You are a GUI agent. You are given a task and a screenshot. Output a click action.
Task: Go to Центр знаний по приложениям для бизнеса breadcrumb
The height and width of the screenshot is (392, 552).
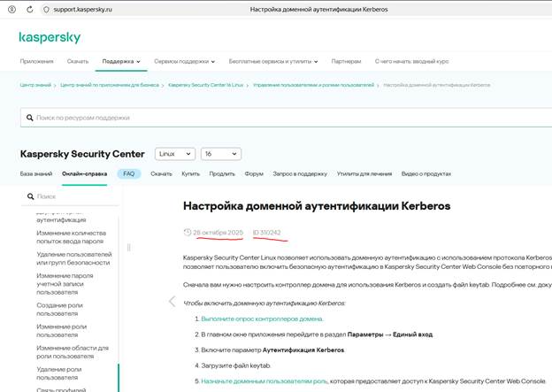[x=110, y=85]
